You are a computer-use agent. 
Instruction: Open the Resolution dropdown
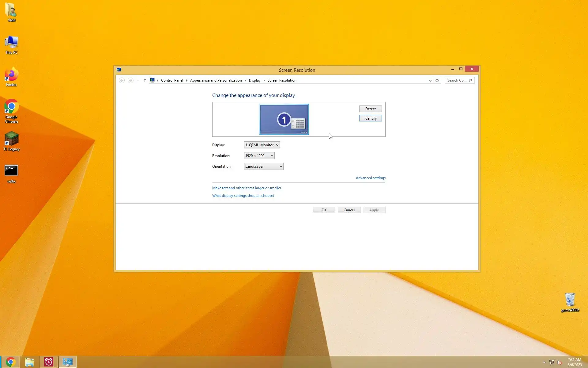tap(259, 156)
